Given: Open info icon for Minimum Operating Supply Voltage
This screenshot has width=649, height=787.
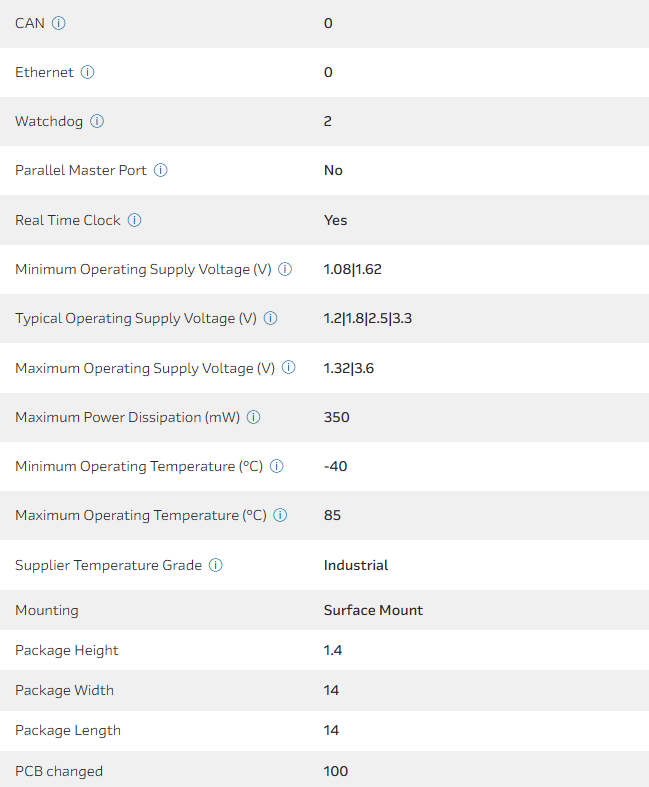Looking at the screenshot, I should [285, 269].
